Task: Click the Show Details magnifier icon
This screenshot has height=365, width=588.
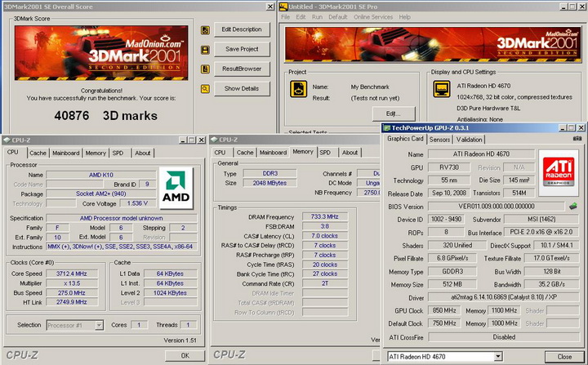Action: tap(205, 89)
